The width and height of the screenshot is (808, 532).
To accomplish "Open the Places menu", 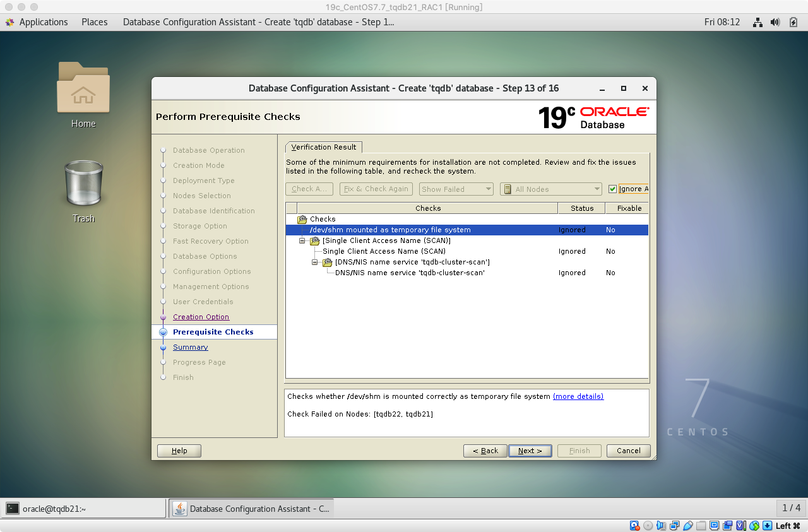I will coord(95,22).
